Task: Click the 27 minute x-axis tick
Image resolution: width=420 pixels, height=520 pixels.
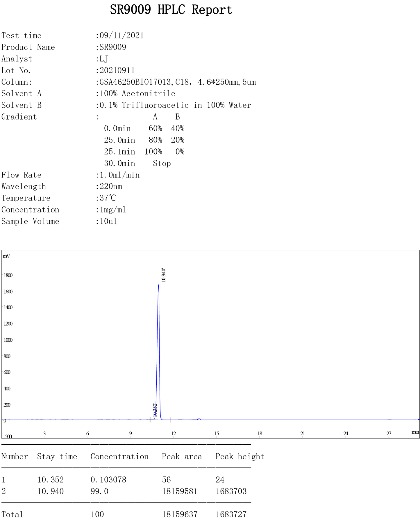Action: tap(389, 434)
